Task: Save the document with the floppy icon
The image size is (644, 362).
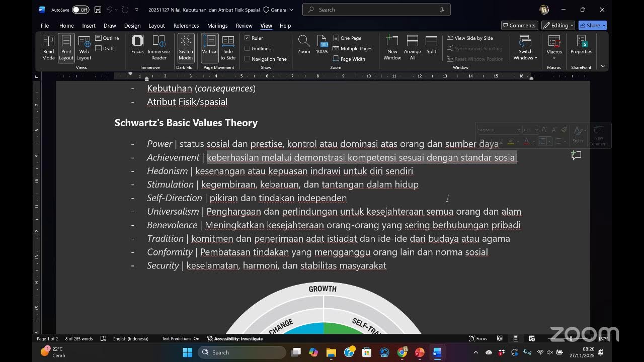Action: (98, 10)
